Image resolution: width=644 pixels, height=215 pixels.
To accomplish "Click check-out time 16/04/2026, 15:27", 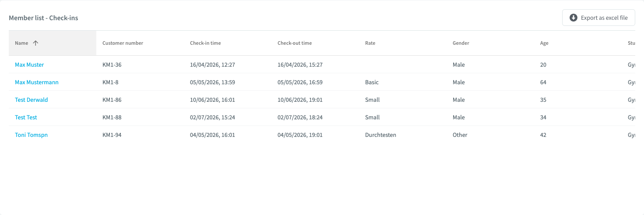I will coord(300,64).
